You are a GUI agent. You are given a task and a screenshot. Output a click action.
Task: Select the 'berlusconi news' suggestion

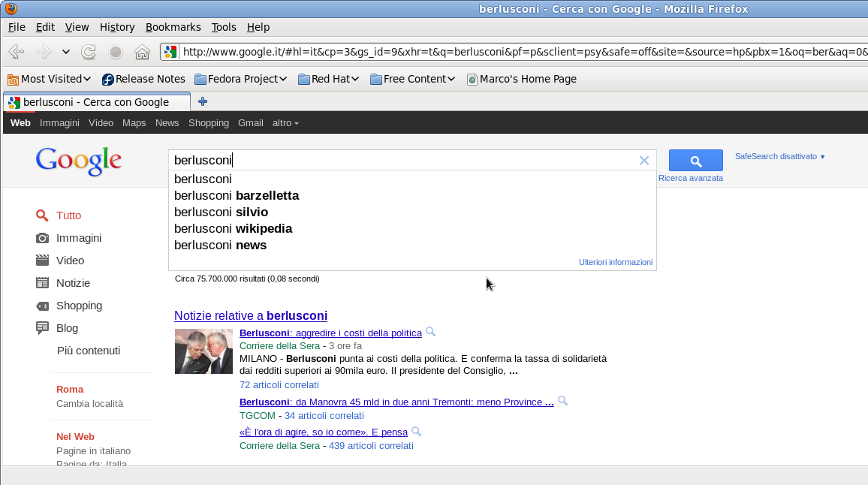412,246
